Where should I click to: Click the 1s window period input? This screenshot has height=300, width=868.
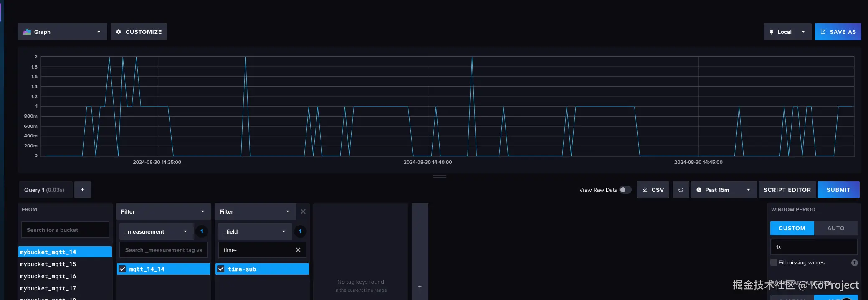coord(814,247)
